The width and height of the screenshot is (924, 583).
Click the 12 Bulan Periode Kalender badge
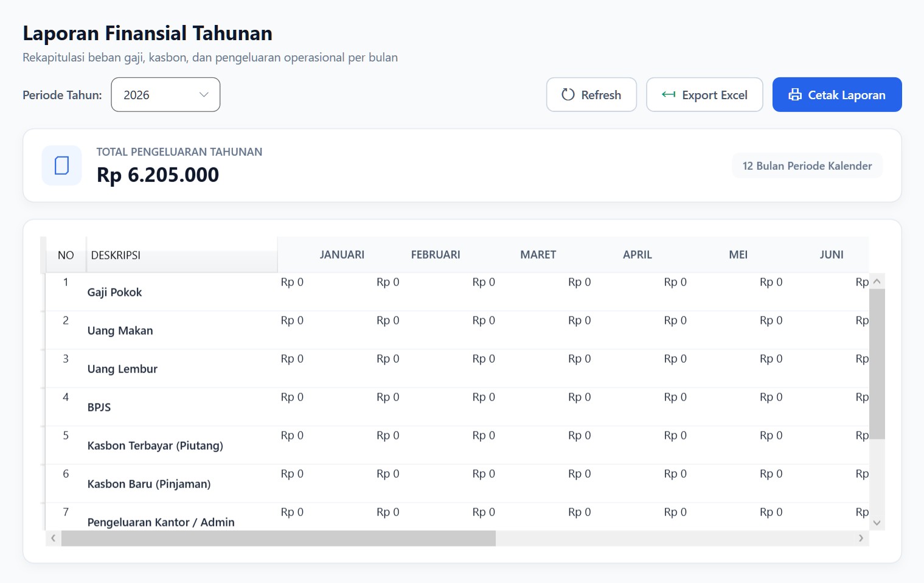click(807, 166)
